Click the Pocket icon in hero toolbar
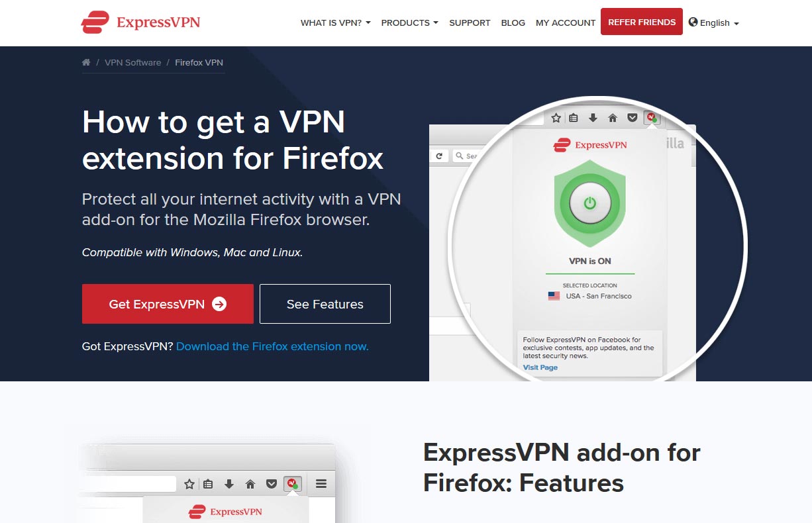The height and width of the screenshot is (523, 812). (x=633, y=118)
